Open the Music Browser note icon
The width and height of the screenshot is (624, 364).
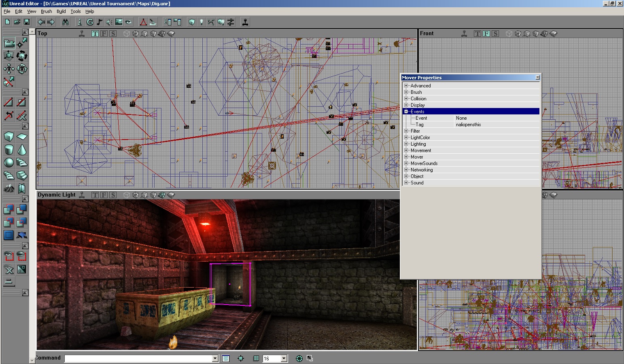(x=100, y=22)
